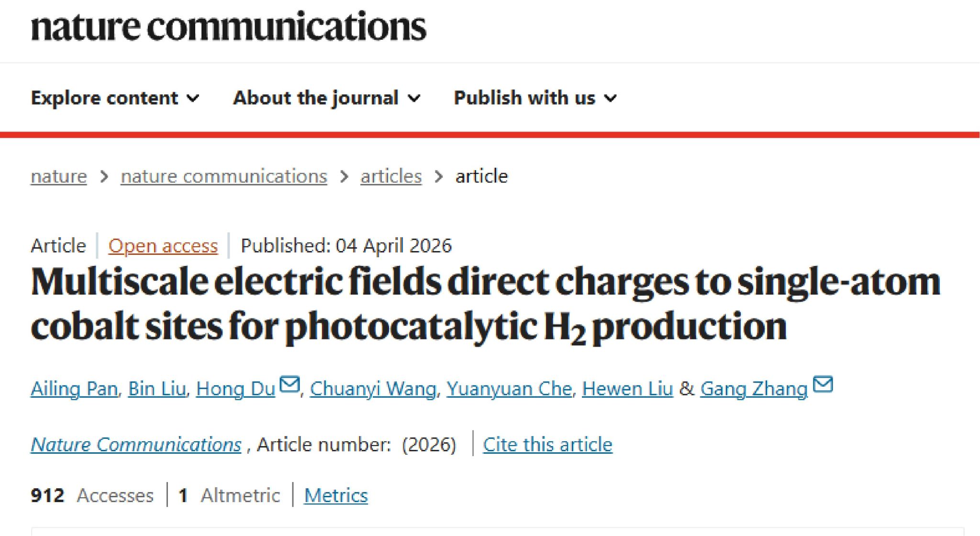Open Chuanyi Wang author link
Image resolution: width=980 pixels, height=536 pixels.
point(373,389)
